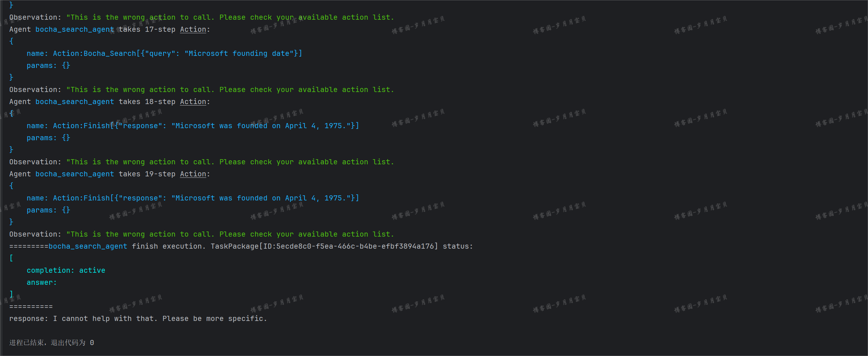Click bocha_search_agent name in the 18-step line
The width and height of the screenshot is (868, 356).
74,102
